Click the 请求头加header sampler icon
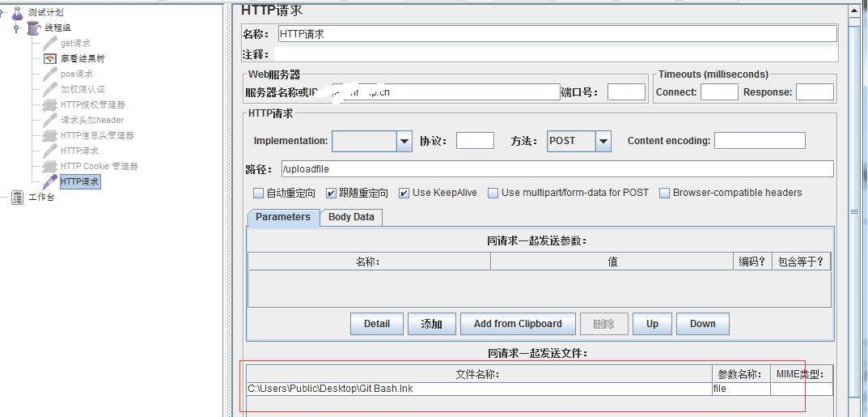Viewport: 868px width, 417px height. coord(50,120)
